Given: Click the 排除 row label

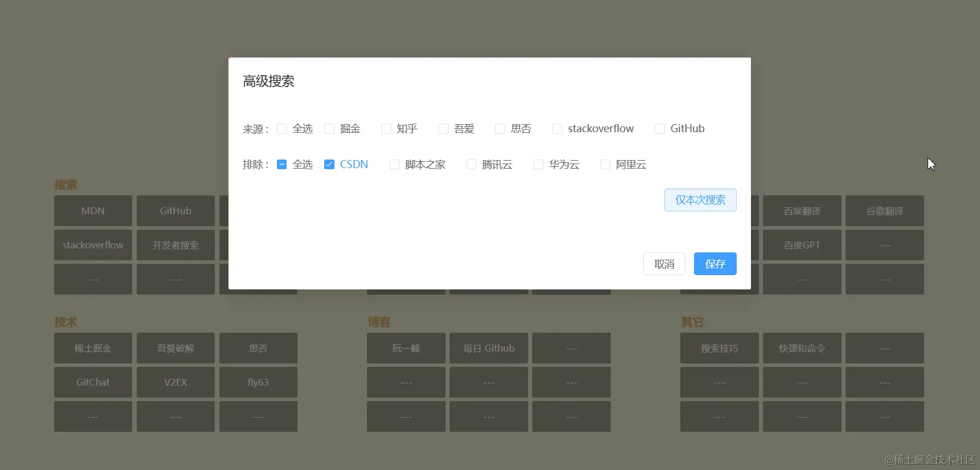Looking at the screenshot, I should 255,165.
